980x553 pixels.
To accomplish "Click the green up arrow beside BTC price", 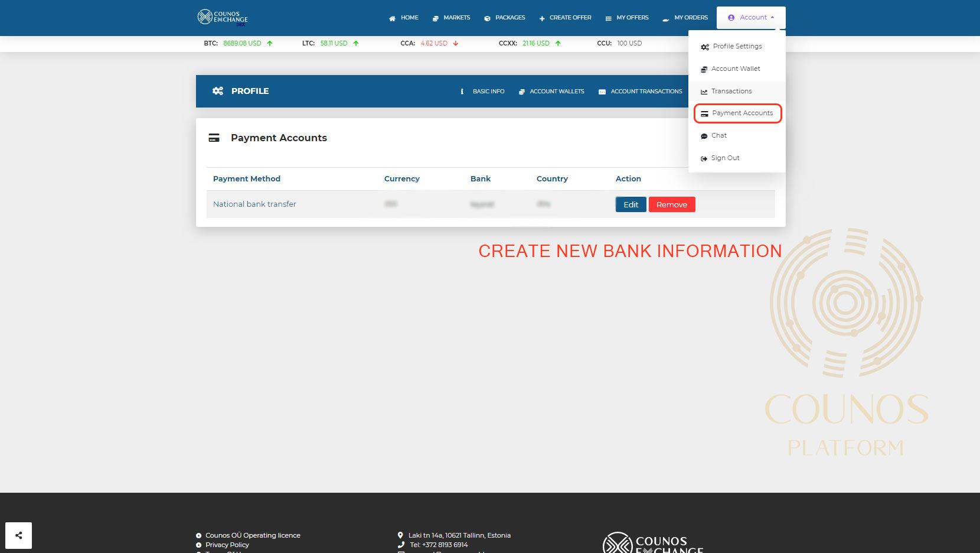I will (270, 43).
